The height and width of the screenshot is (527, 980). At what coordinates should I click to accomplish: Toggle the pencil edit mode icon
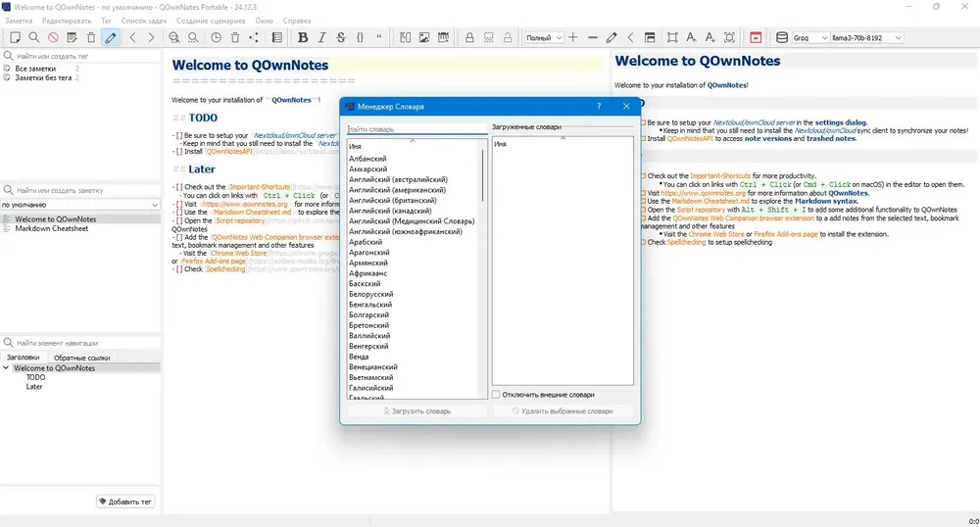click(111, 37)
